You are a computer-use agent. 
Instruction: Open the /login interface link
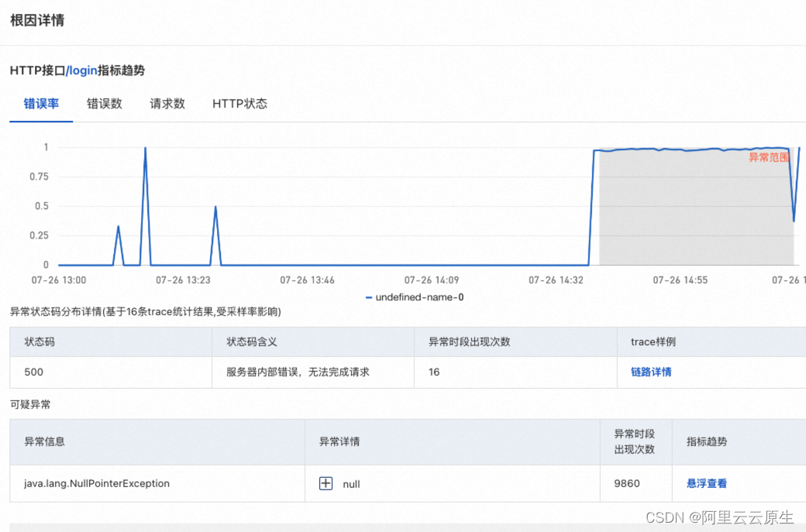[x=81, y=70]
